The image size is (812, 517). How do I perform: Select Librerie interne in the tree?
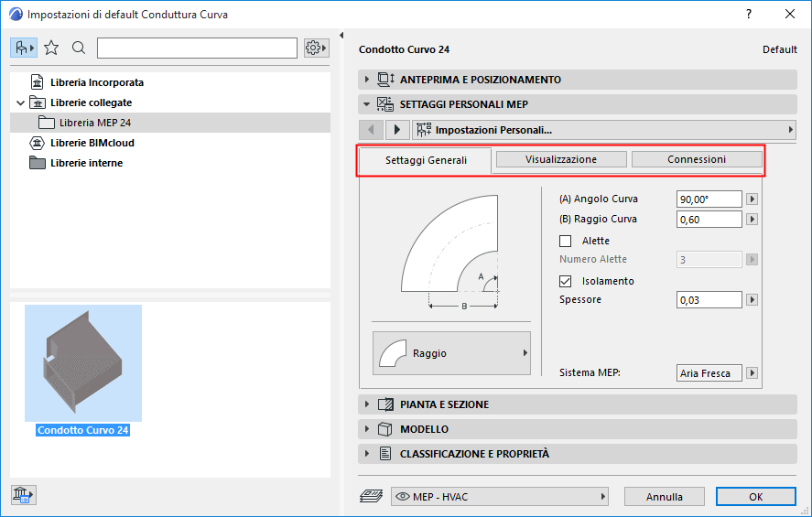tap(86, 163)
